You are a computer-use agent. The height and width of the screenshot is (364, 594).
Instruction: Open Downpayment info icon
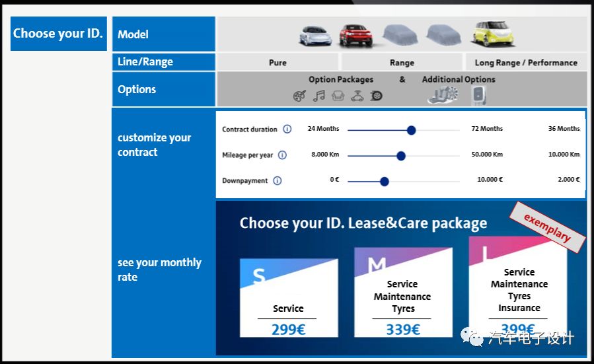pos(278,180)
